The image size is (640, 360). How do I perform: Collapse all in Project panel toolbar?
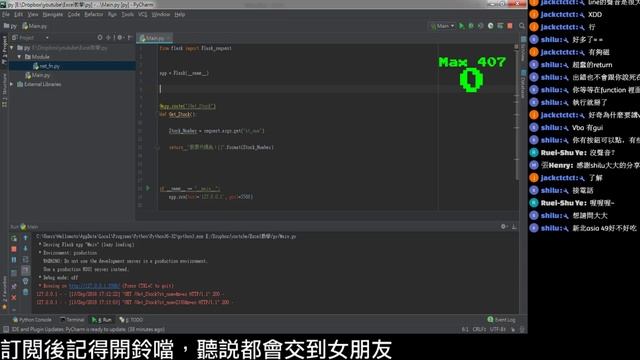(x=109, y=38)
